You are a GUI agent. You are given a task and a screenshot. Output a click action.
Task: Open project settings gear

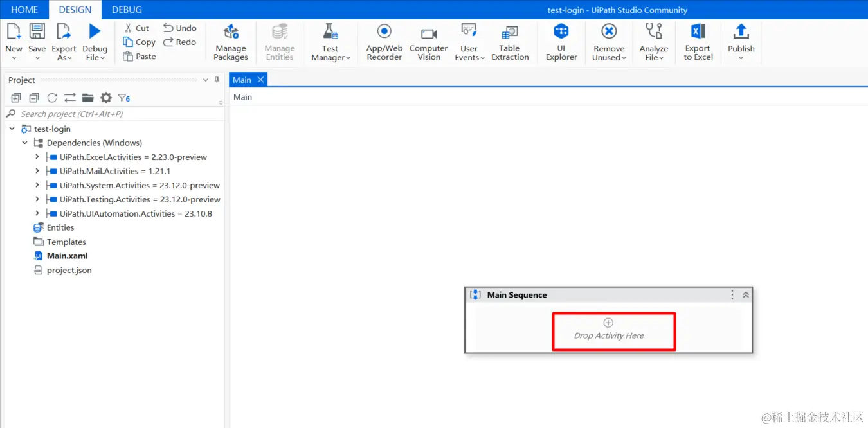coord(106,98)
